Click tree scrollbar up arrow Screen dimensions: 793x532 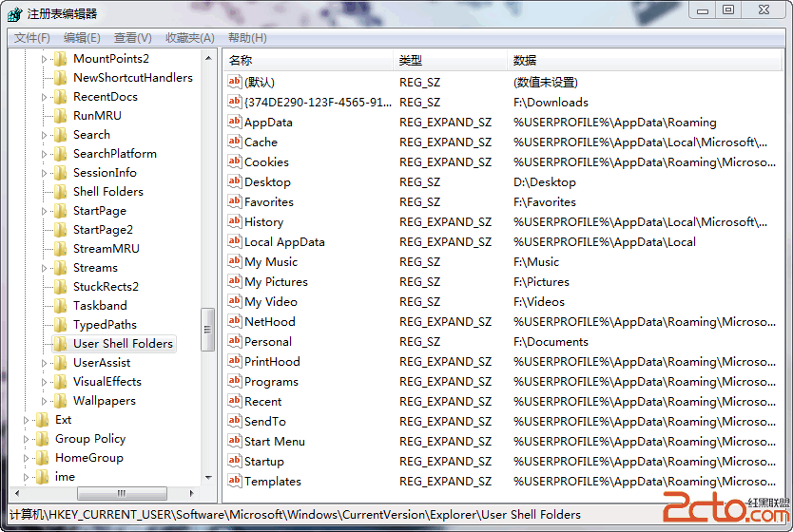click(x=208, y=59)
